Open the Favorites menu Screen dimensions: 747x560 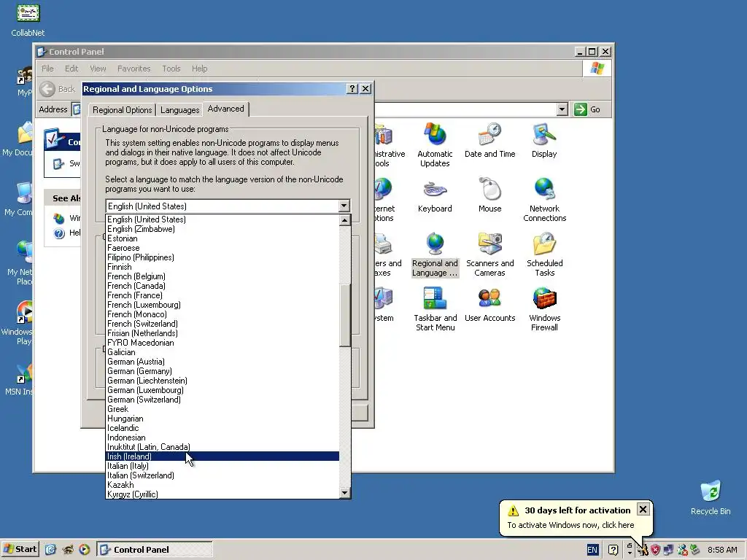134,69
